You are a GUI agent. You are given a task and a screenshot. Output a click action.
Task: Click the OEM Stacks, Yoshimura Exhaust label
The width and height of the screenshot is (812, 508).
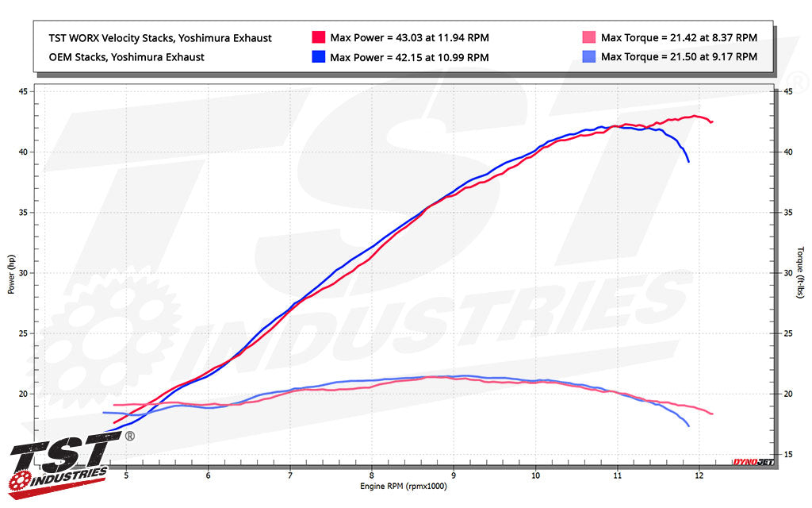pos(125,57)
